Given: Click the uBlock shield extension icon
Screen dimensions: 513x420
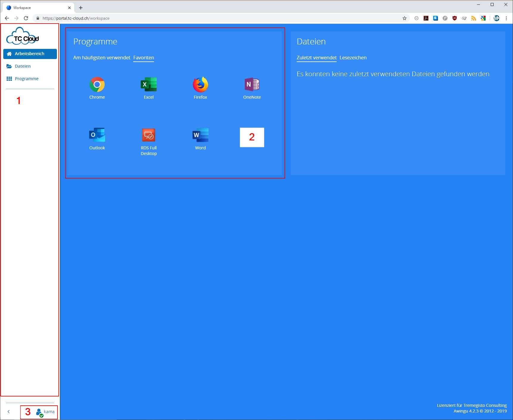Looking at the screenshot, I should (455, 18).
